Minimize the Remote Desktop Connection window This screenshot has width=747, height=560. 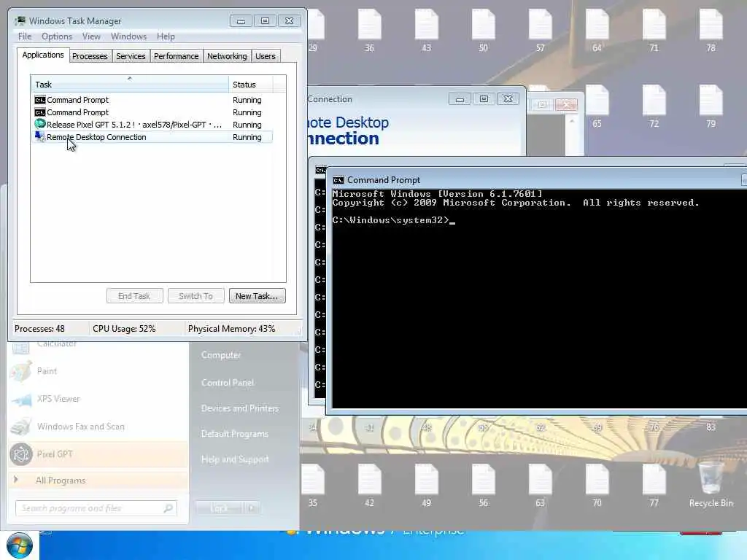pyautogui.click(x=460, y=99)
